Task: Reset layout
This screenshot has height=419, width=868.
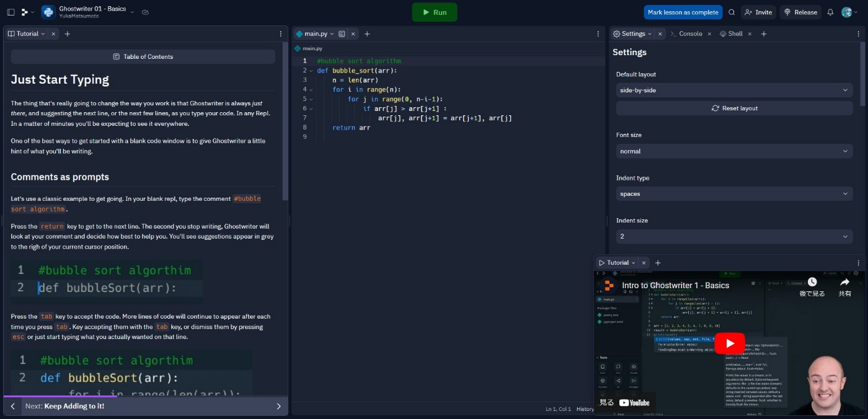Action: pos(734,108)
